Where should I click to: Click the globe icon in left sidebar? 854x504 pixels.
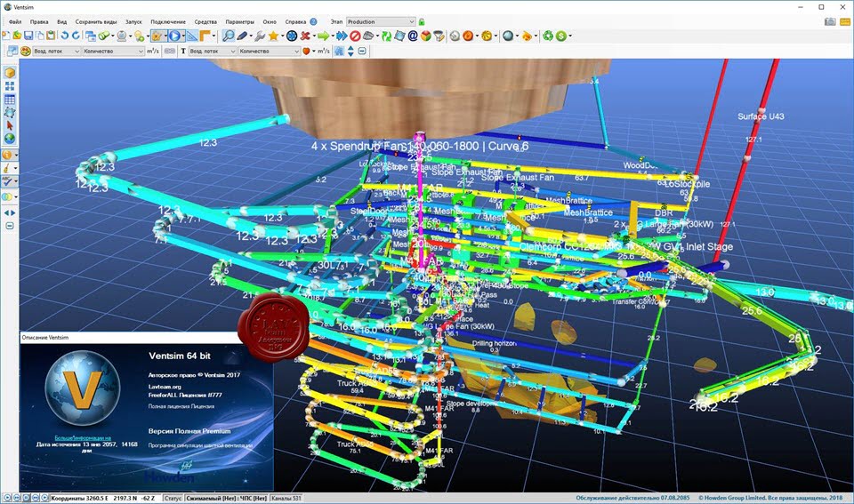pos(10,139)
